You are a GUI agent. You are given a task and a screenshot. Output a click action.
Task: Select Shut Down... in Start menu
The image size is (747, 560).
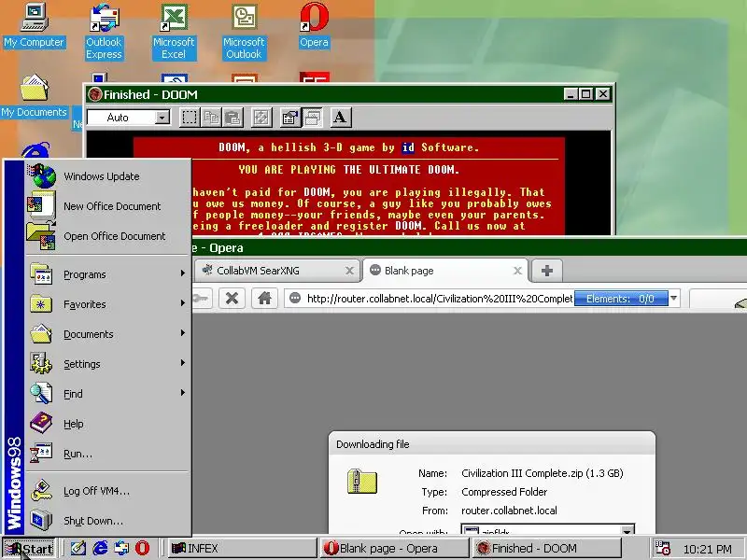(108, 521)
